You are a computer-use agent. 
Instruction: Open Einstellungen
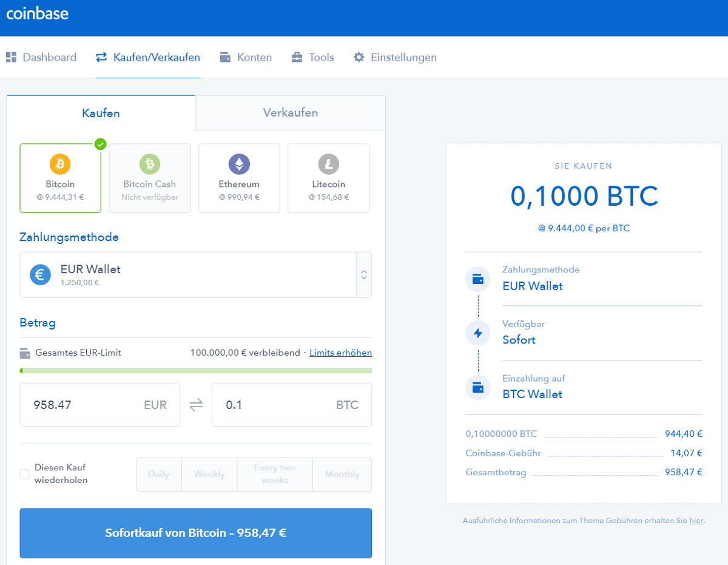(x=395, y=58)
